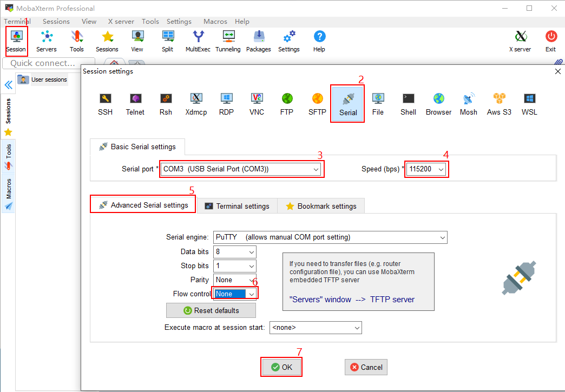Switch to Advanced Serial settings tab
The image size is (565, 392).
click(143, 205)
